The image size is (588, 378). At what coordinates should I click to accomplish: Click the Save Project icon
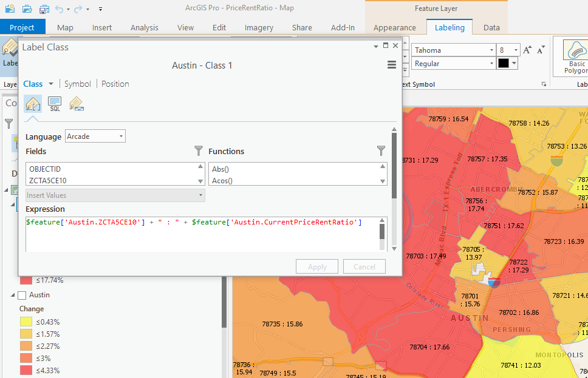pyautogui.click(x=44, y=8)
